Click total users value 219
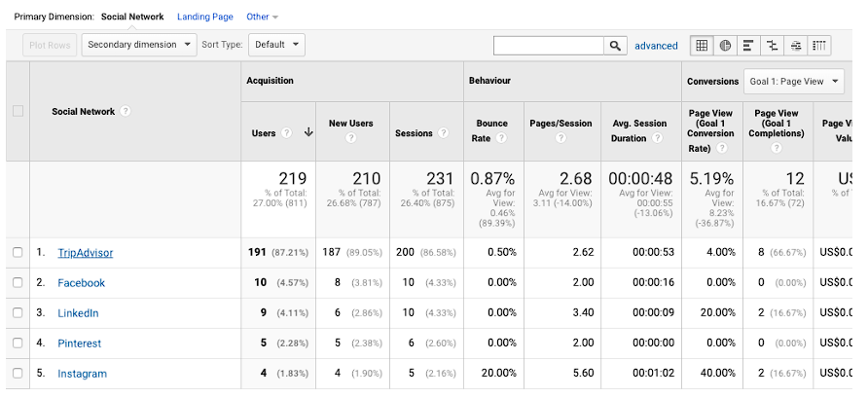868x398 pixels. [292, 179]
